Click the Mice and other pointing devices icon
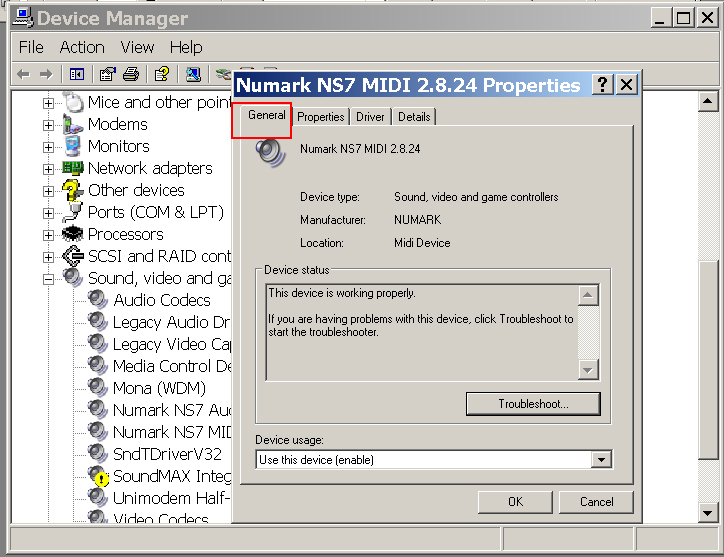 click(x=73, y=102)
